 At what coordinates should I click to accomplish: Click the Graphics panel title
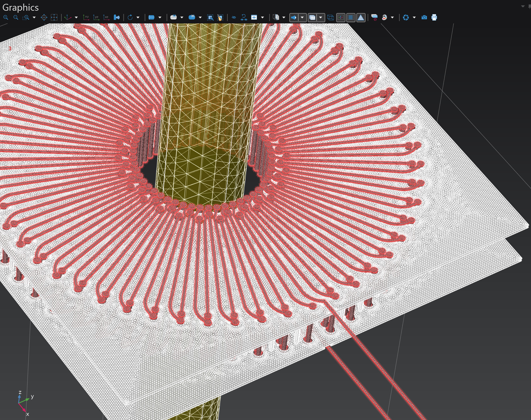click(20, 7)
